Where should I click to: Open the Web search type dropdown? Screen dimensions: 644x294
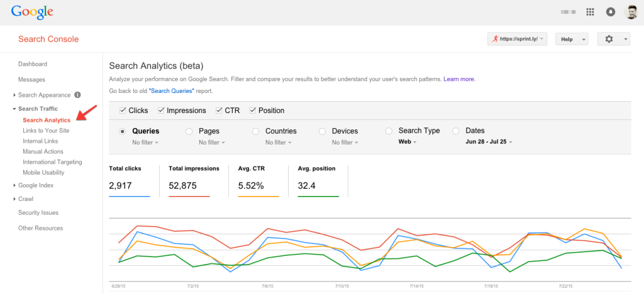(408, 142)
